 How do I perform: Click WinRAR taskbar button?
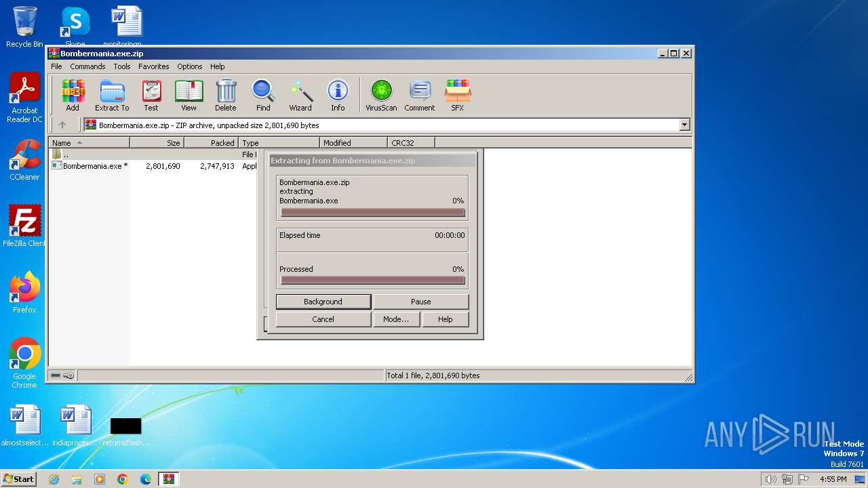coord(168,479)
